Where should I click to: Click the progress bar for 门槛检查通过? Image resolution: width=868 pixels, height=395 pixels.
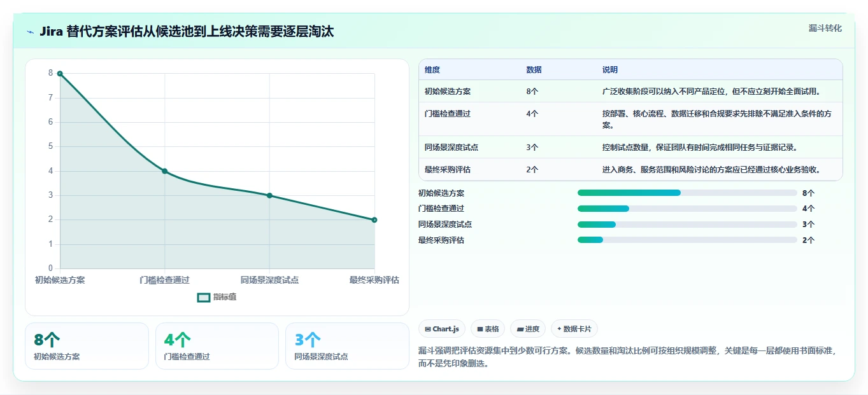point(687,209)
